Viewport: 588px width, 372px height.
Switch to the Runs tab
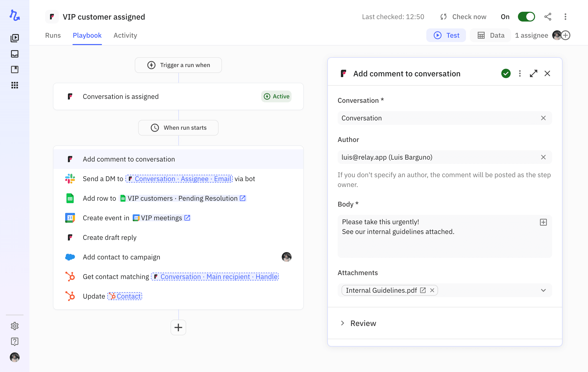[53, 35]
